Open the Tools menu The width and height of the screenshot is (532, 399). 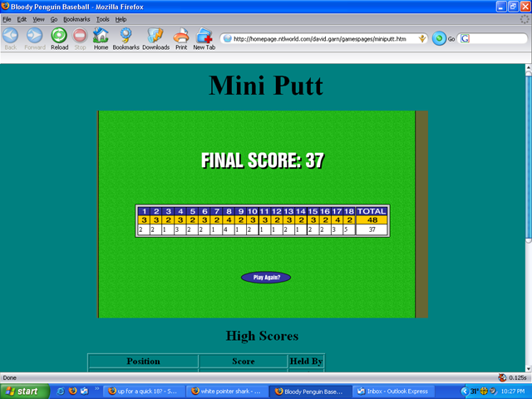pyautogui.click(x=102, y=18)
